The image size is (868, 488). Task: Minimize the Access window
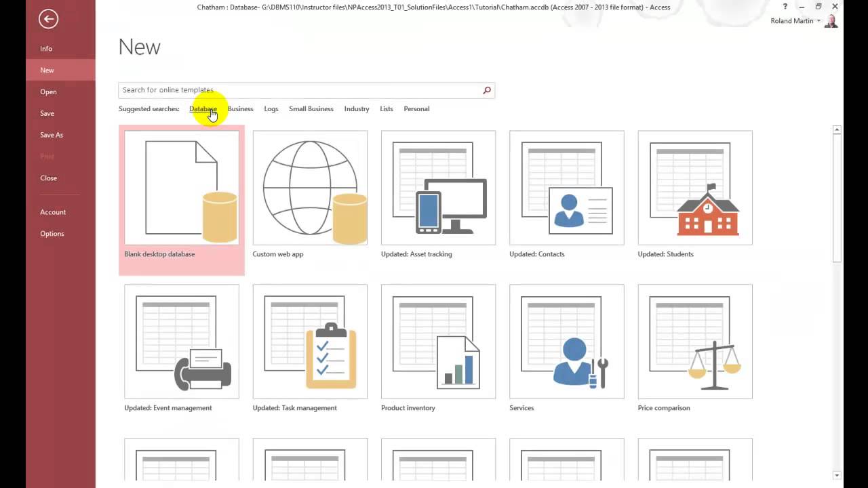[802, 7]
